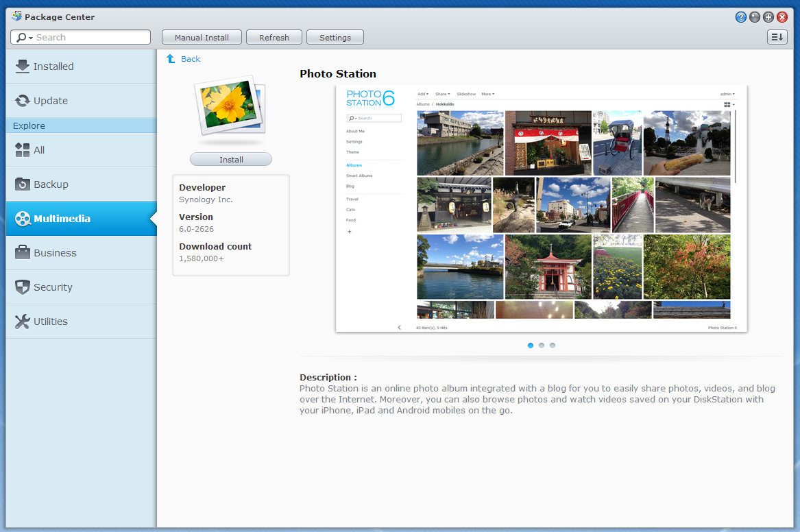800x532 pixels.
Task: Click the Explore section header
Action: 82,125
